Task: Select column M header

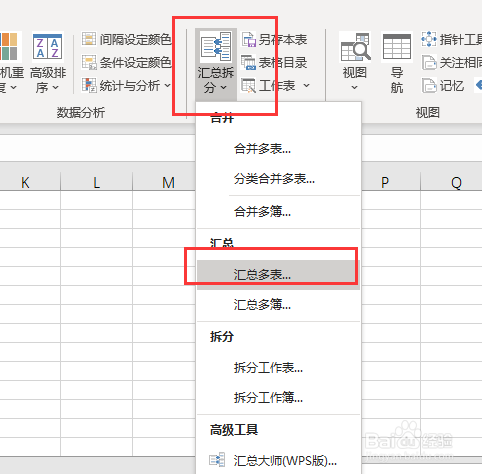Action: [164, 182]
